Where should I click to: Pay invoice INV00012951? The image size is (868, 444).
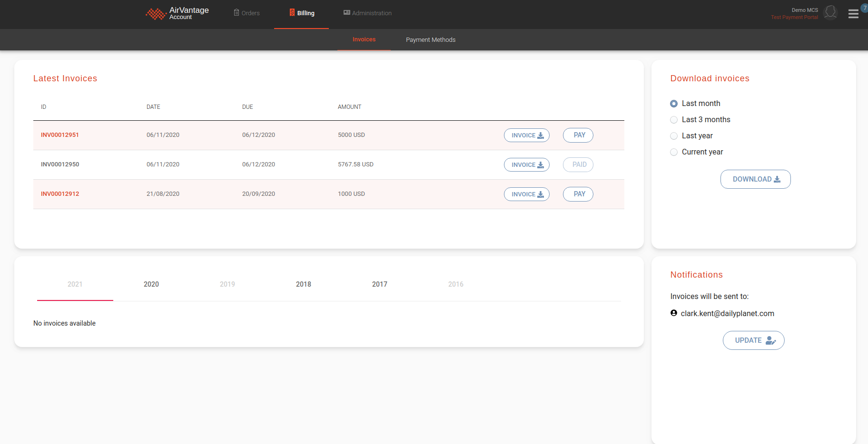pyautogui.click(x=578, y=135)
